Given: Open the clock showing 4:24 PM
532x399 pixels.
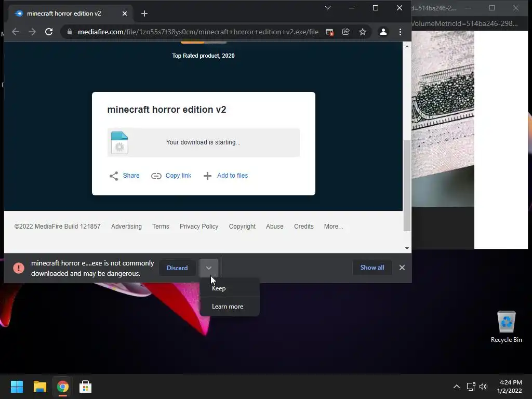Looking at the screenshot, I should tap(510, 387).
